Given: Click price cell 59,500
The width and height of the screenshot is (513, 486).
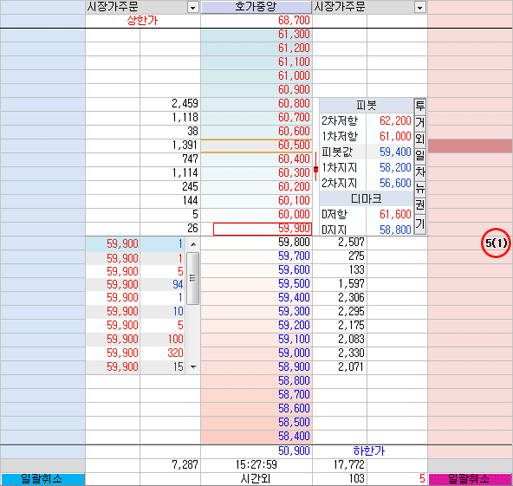Looking at the screenshot, I should 256,284.
